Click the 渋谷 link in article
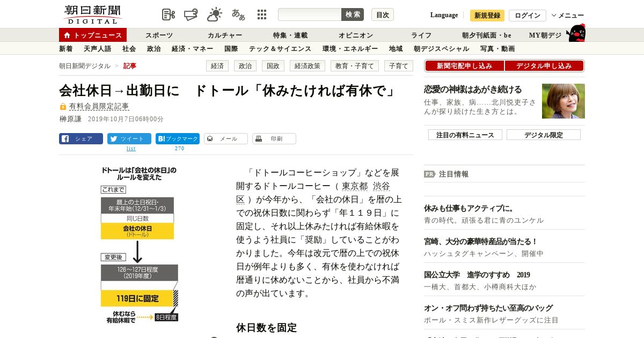The width and height of the screenshot is (644, 338). click(382, 186)
